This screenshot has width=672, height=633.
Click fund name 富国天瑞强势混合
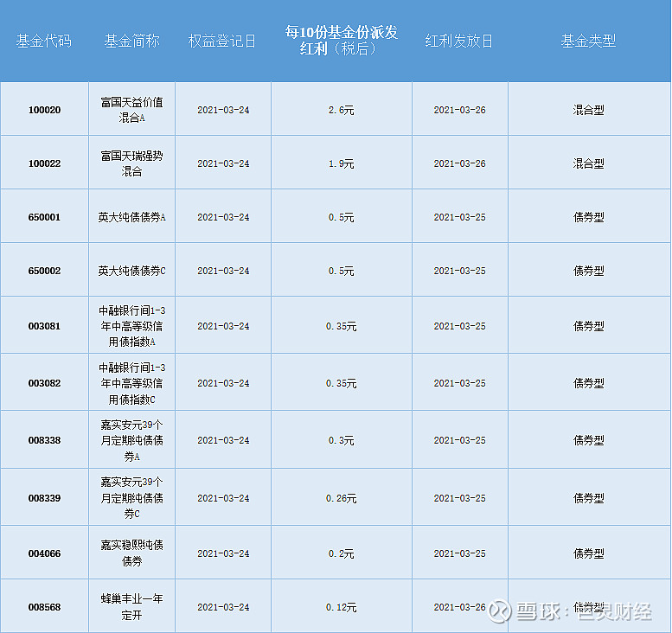point(132,163)
